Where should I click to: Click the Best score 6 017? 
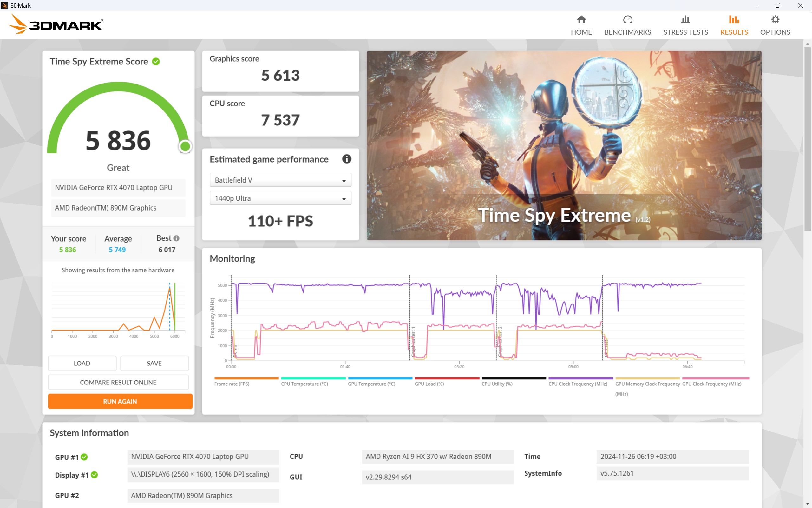point(167,250)
